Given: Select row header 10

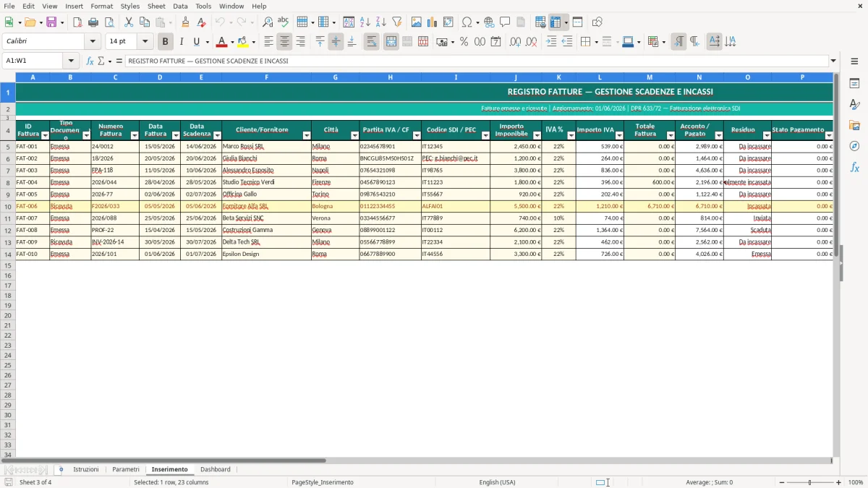Looking at the screenshot, I should 8,206.
